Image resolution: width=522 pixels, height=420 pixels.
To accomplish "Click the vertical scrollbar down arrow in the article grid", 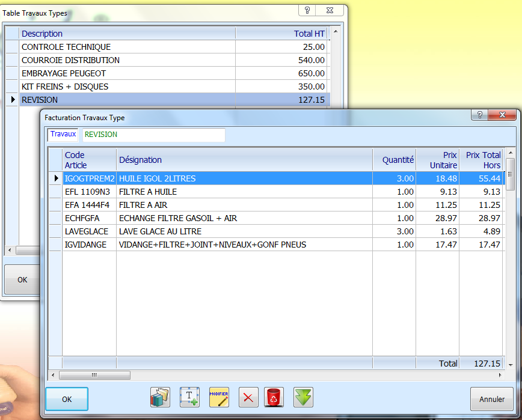I will 510,365.
